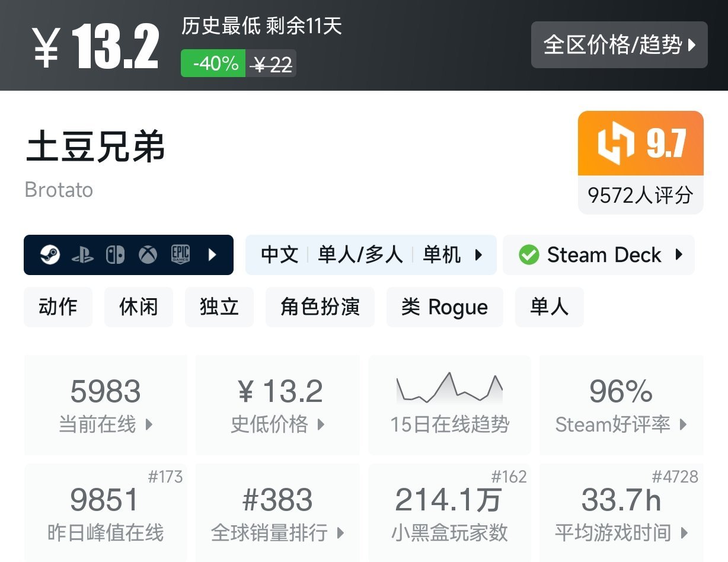Open the 史低价格 stat card
Image resolution: width=728 pixels, height=562 pixels.
(x=277, y=405)
